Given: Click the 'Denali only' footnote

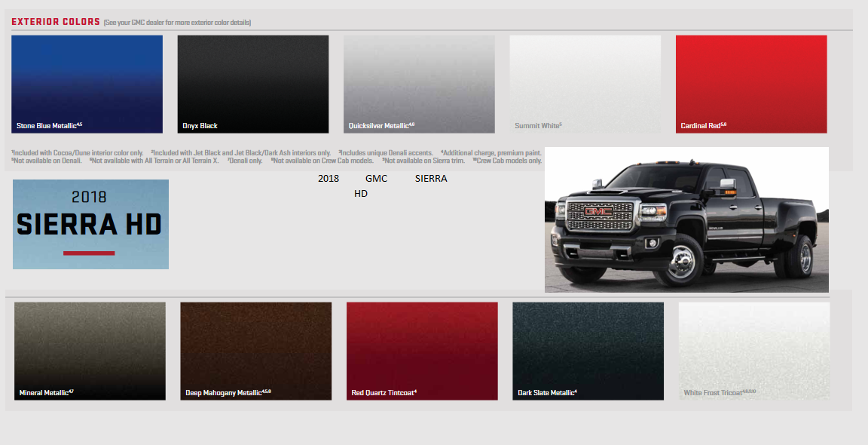Looking at the screenshot, I should click(245, 161).
